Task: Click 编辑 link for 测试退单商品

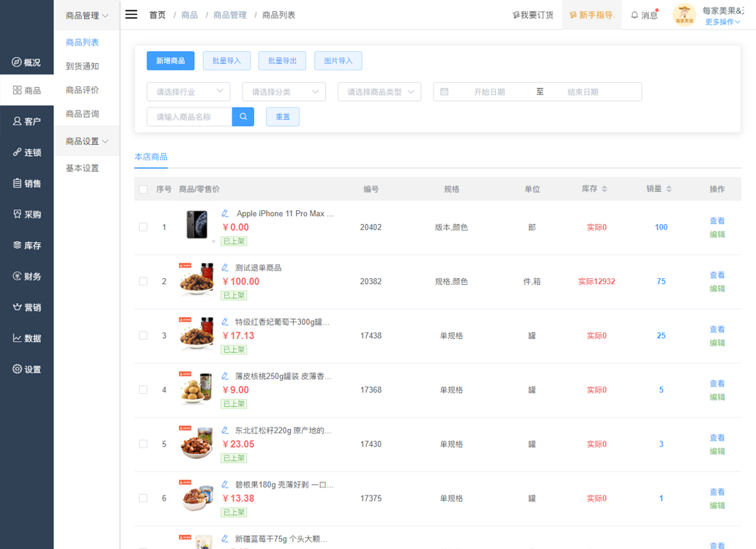Action: (x=717, y=288)
